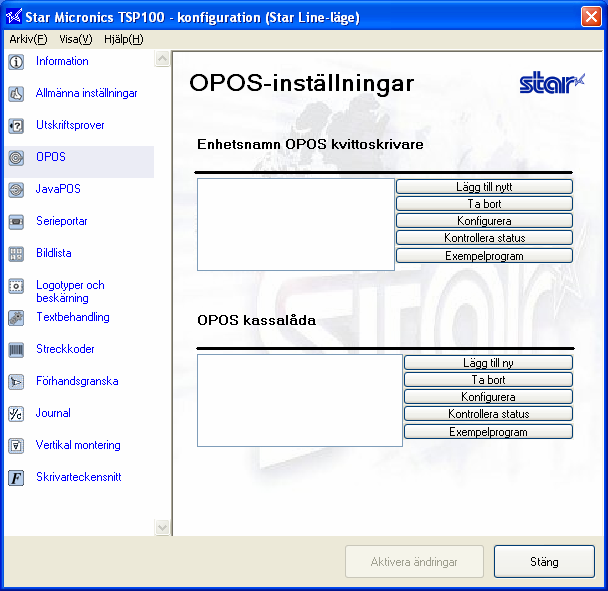Select the OPOS text link
608x591 pixels.
coord(51,157)
